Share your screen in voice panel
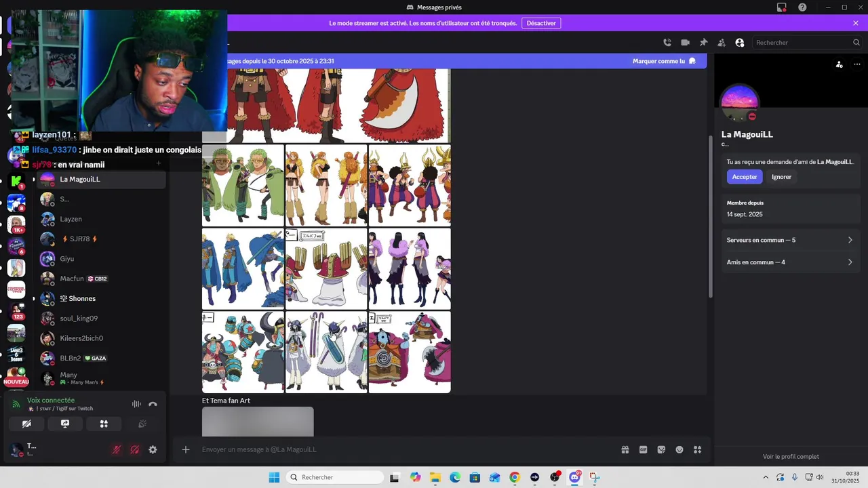 coord(65,424)
